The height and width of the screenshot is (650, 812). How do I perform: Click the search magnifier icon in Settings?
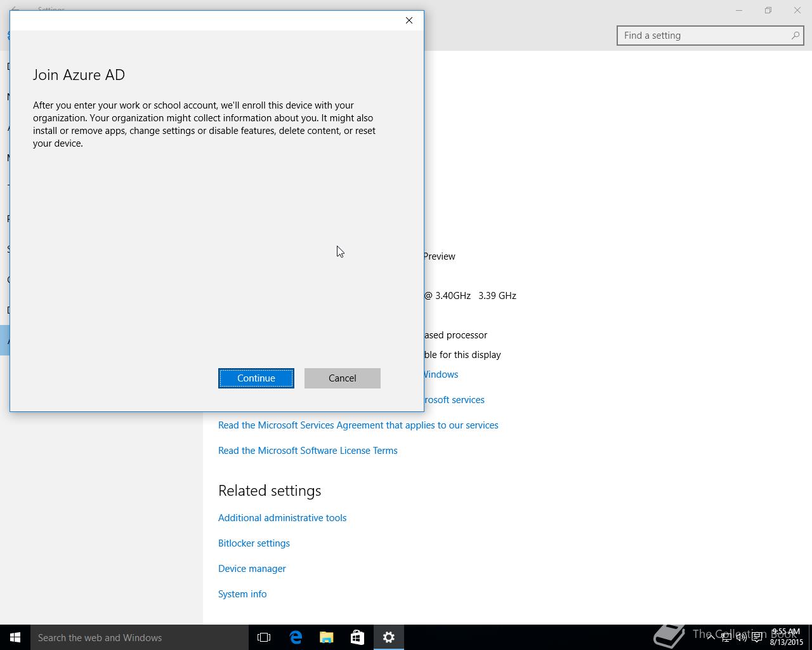pos(795,36)
